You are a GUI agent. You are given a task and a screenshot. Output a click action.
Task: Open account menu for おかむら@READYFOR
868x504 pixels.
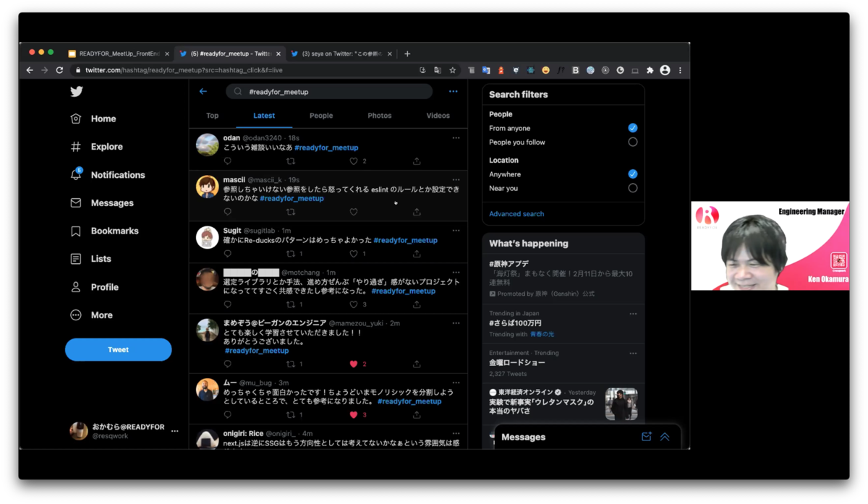[x=175, y=431]
